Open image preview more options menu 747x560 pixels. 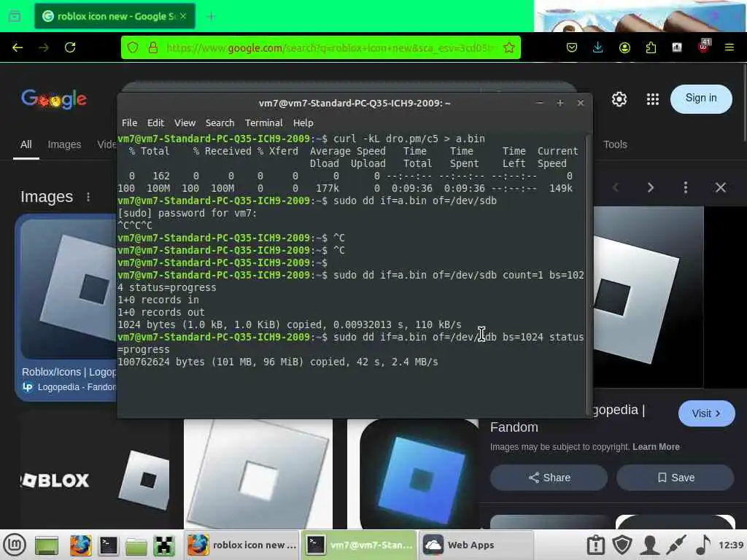click(686, 187)
